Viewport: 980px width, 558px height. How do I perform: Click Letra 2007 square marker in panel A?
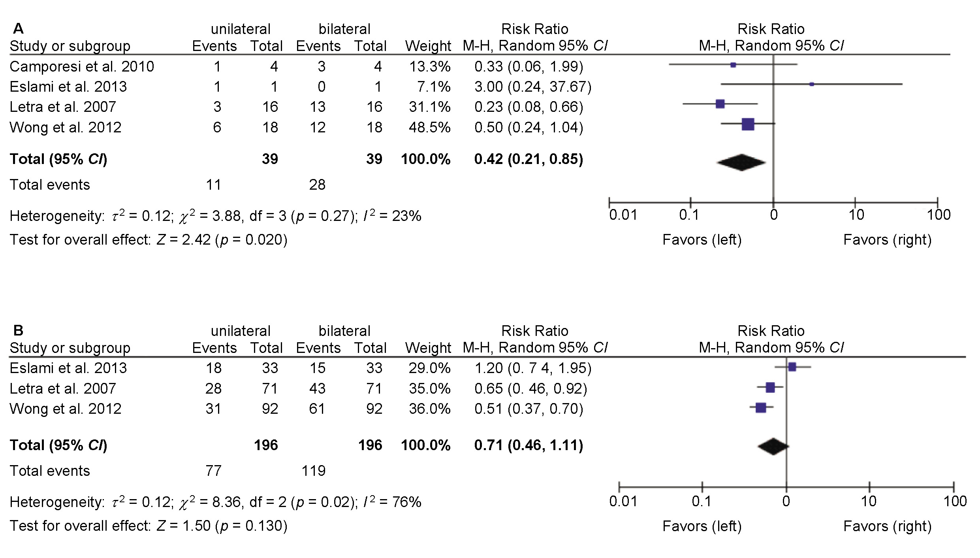(x=720, y=104)
